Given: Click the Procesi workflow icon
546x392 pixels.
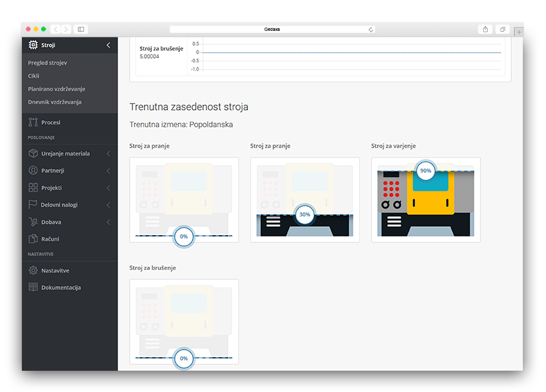Looking at the screenshot, I should (x=33, y=122).
